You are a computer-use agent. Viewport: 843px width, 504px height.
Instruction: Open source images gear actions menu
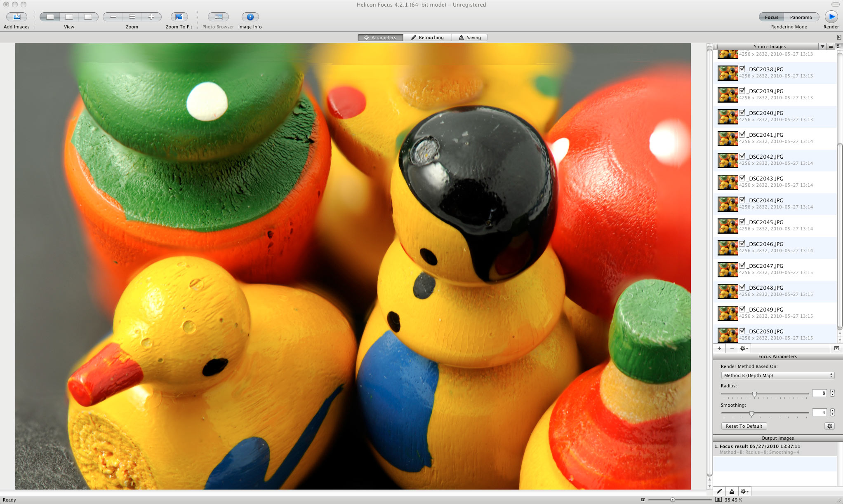(x=744, y=348)
